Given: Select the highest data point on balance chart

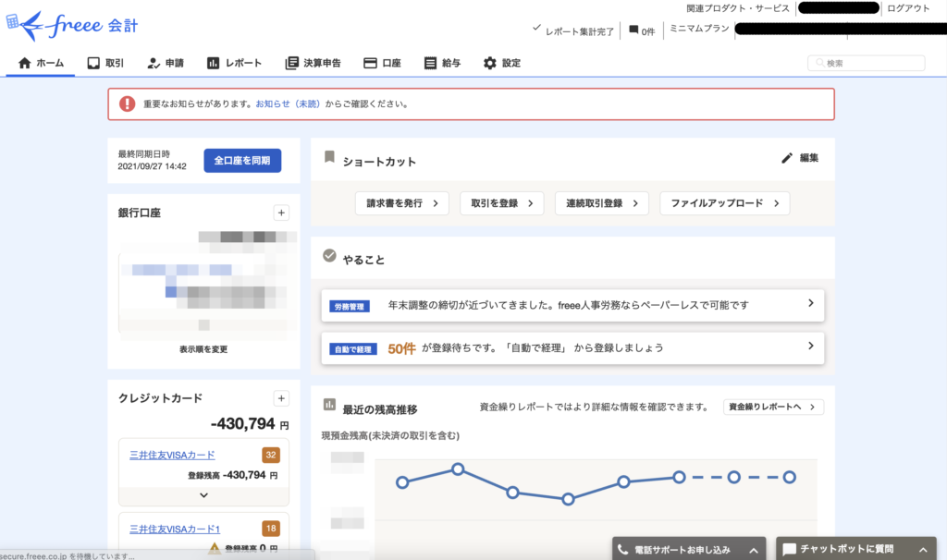Looking at the screenshot, I should click(457, 469).
